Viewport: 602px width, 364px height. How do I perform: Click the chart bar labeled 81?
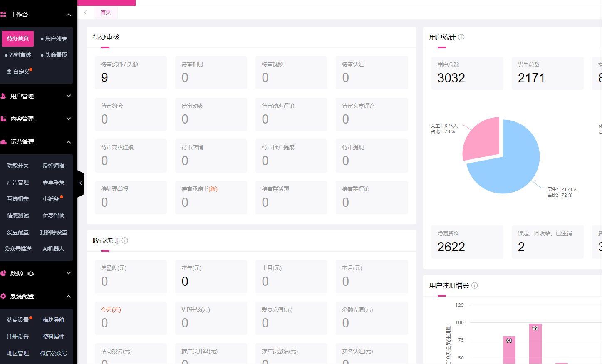point(509,350)
